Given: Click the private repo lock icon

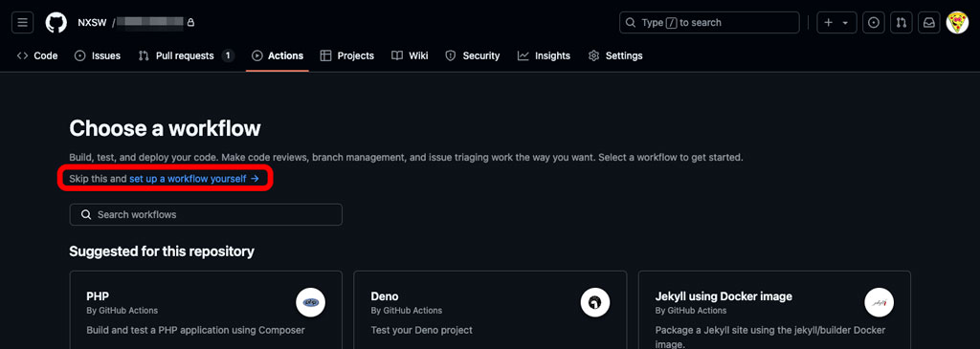Looking at the screenshot, I should (x=190, y=23).
